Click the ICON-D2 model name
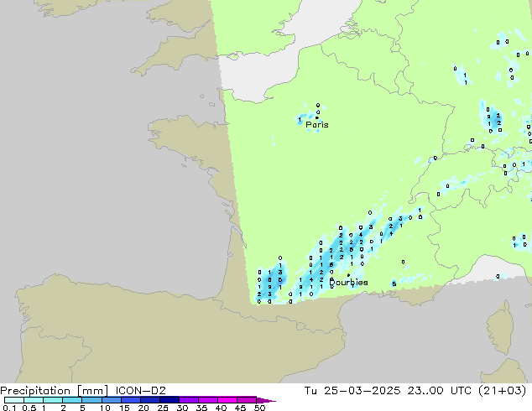Screen dimensions: 532x411 click(x=140, y=391)
